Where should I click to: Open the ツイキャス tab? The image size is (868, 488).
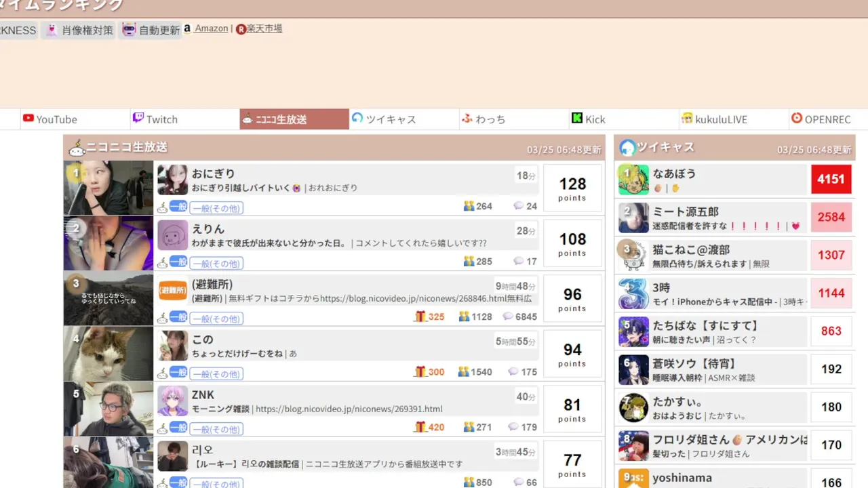coord(404,119)
